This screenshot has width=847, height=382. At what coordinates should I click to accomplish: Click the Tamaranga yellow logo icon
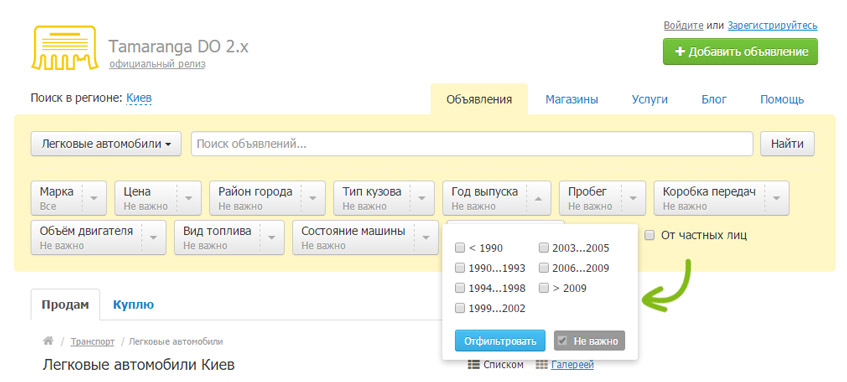click(x=65, y=47)
